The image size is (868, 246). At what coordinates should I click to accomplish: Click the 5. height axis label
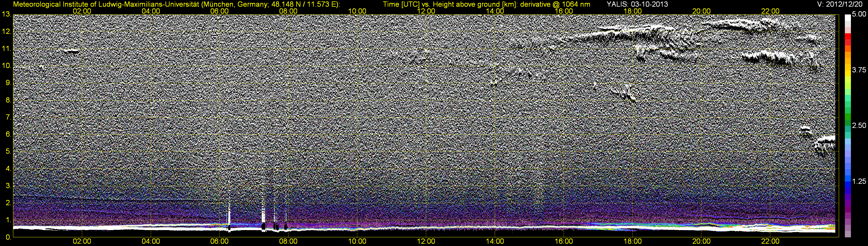(8, 152)
